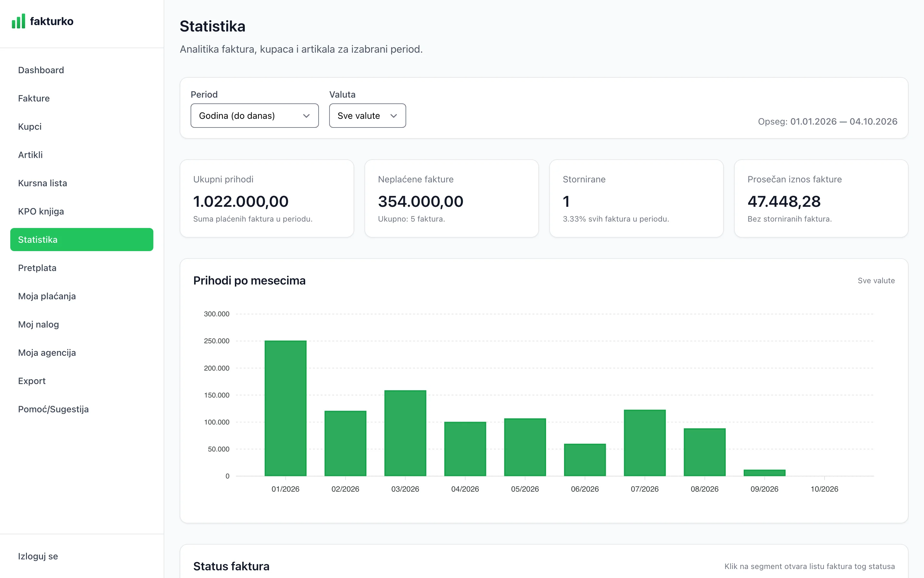
Task: Click the 02/2026 bar in the chart
Action: pyautogui.click(x=346, y=443)
